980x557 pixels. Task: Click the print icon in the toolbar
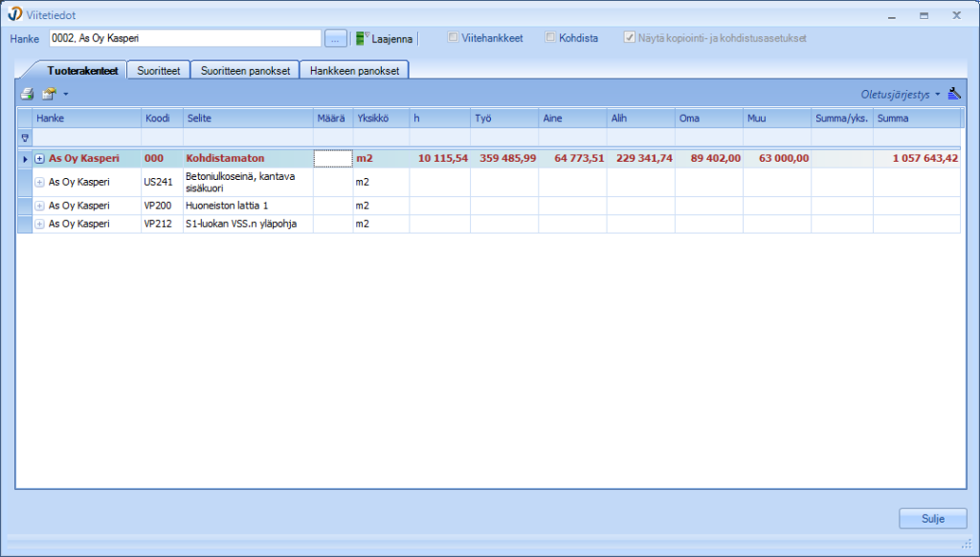28,94
